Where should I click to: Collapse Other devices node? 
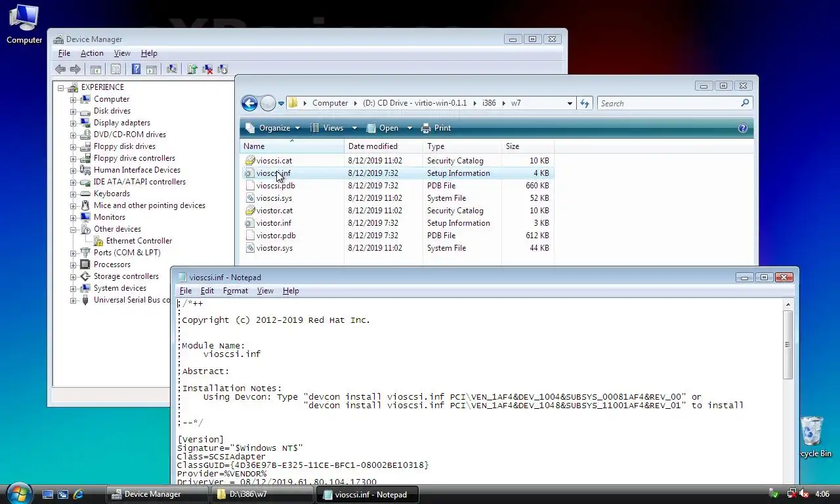(x=73, y=229)
